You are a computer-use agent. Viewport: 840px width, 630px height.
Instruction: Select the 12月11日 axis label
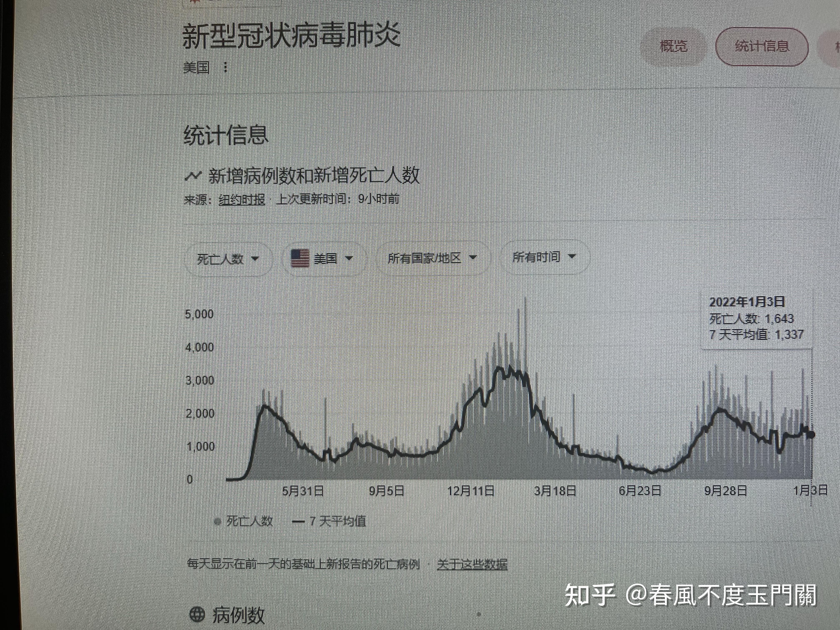pyautogui.click(x=470, y=491)
